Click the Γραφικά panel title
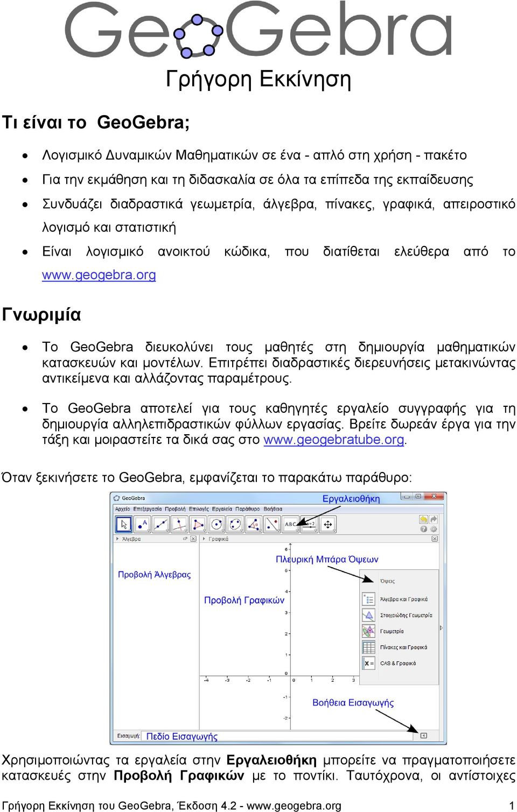The width and height of the screenshot is (517, 812). [x=218, y=539]
